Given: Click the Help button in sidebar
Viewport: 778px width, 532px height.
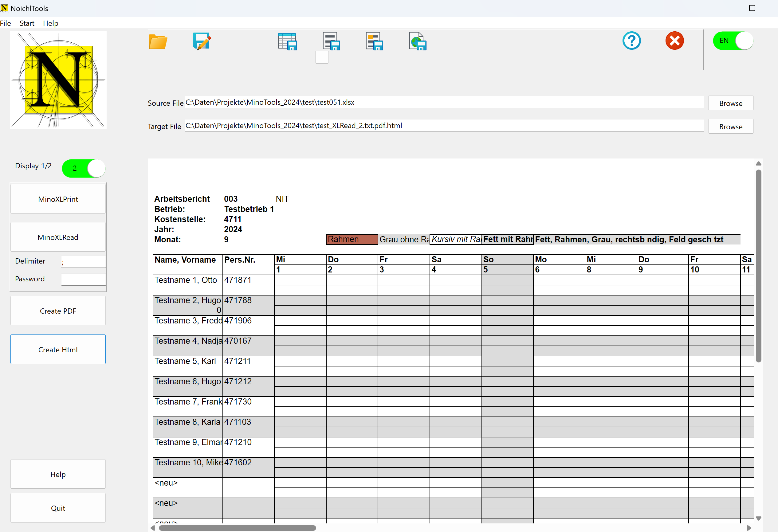Looking at the screenshot, I should tap(58, 474).
